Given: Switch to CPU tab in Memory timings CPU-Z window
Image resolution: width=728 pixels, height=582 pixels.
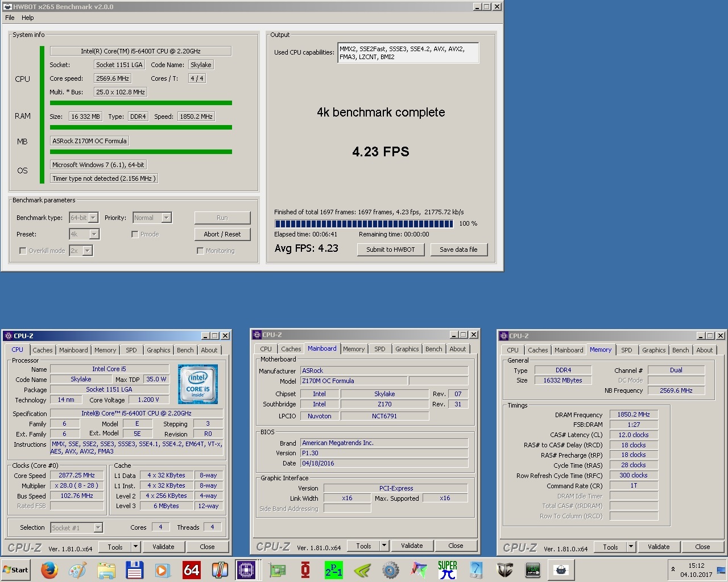Looking at the screenshot, I should click(x=513, y=350).
